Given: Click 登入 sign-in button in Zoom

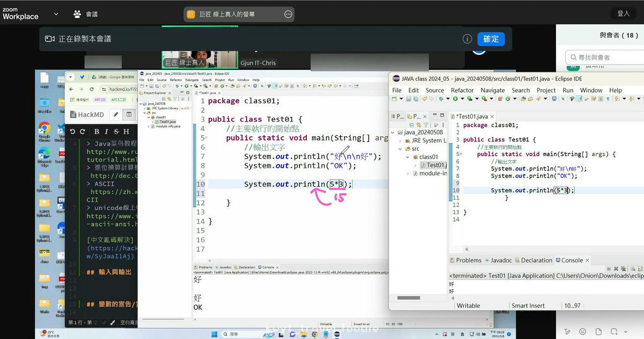Looking at the screenshot, I should (624, 14).
